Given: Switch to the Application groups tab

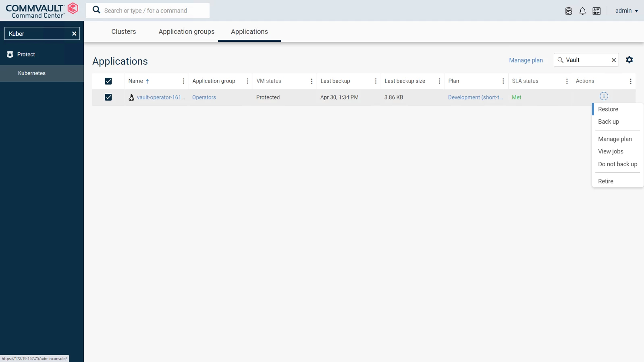Looking at the screenshot, I should 187,31.
